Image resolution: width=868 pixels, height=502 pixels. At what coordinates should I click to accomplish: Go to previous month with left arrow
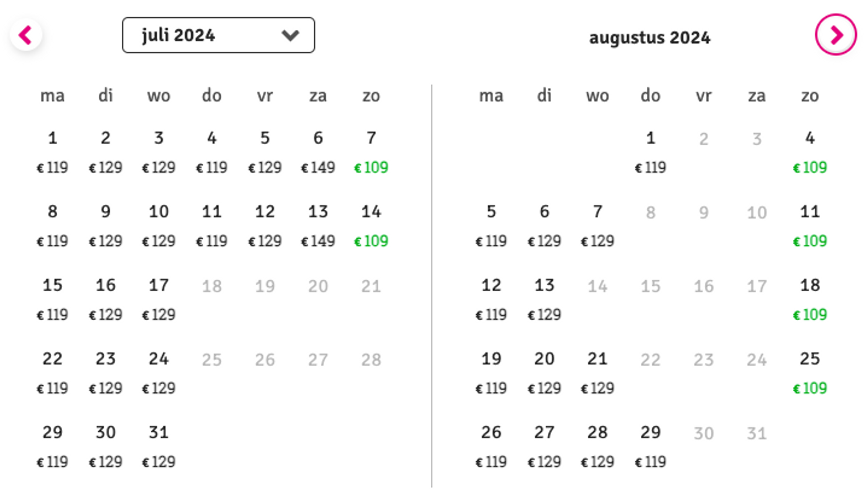(x=26, y=35)
